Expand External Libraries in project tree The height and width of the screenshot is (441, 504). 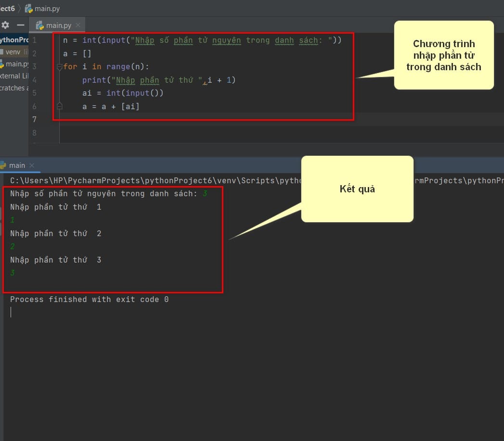pos(14,76)
